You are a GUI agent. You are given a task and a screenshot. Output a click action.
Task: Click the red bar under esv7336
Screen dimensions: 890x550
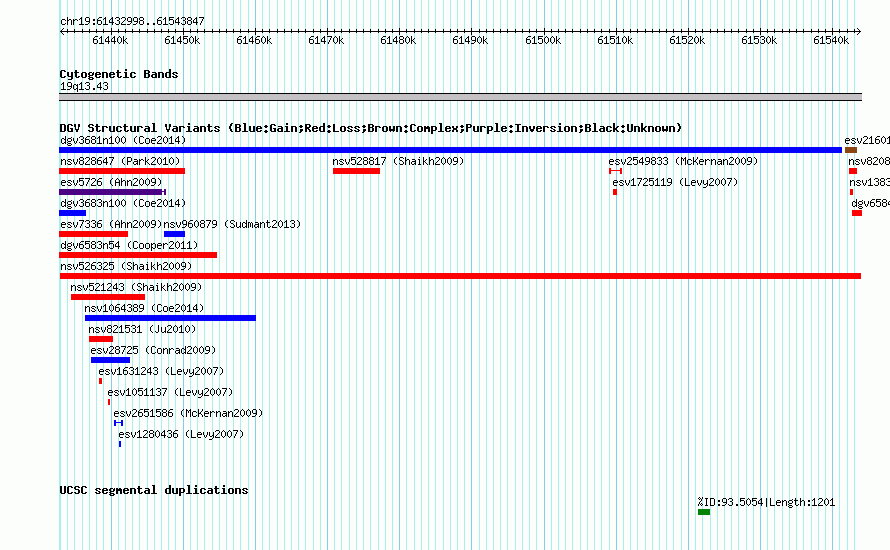(x=94, y=234)
